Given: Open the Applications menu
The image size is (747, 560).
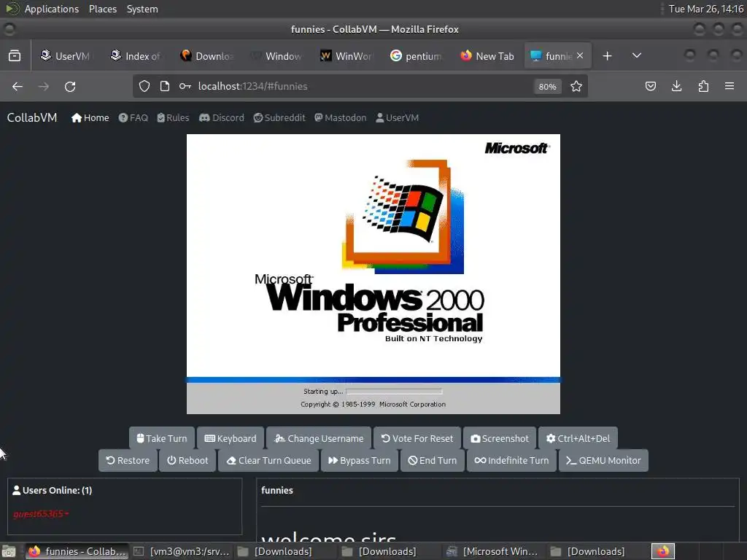Looking at the screenshot, I should 52,9.
